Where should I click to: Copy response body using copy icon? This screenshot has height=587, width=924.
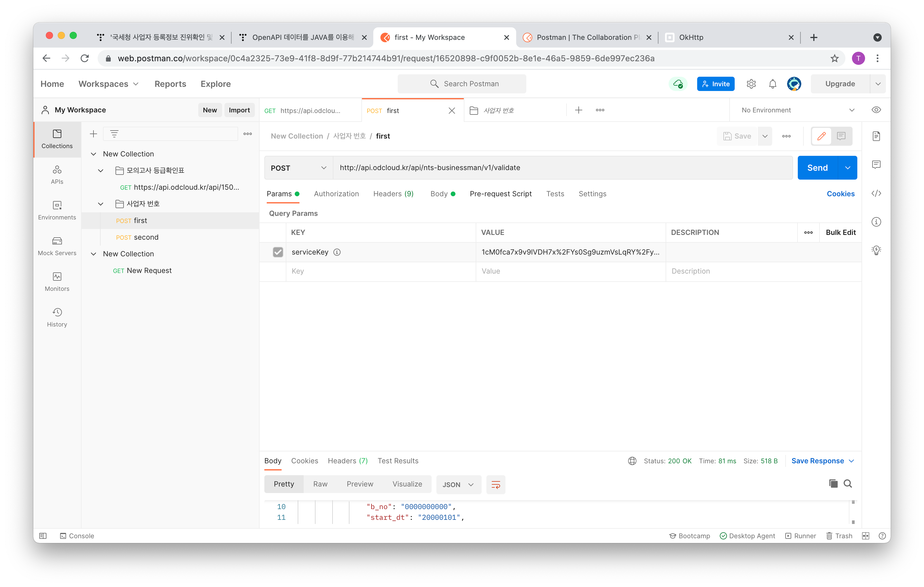[x=833, y=484]
